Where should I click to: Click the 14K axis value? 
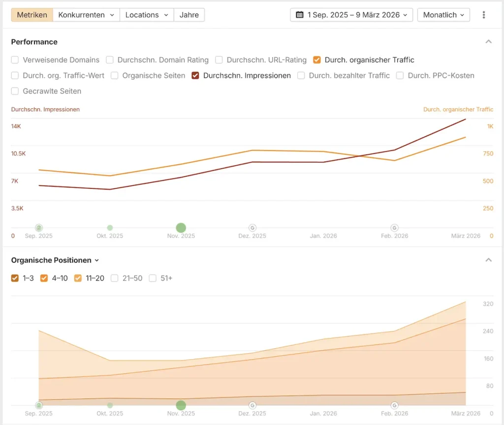(16, 126)
